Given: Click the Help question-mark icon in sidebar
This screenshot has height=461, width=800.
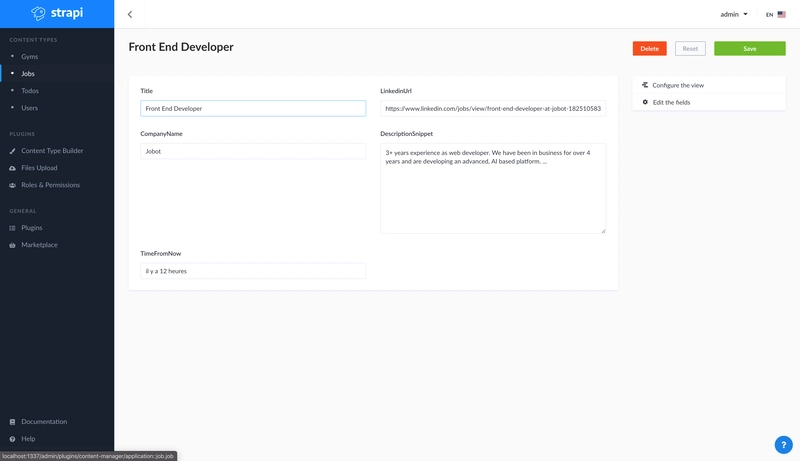Looking at the screenshot, I should click(12, 439).
